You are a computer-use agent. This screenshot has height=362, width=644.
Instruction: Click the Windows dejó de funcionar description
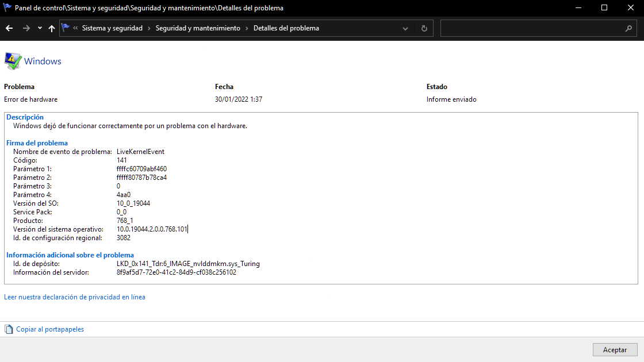click(x=130, y=126)
